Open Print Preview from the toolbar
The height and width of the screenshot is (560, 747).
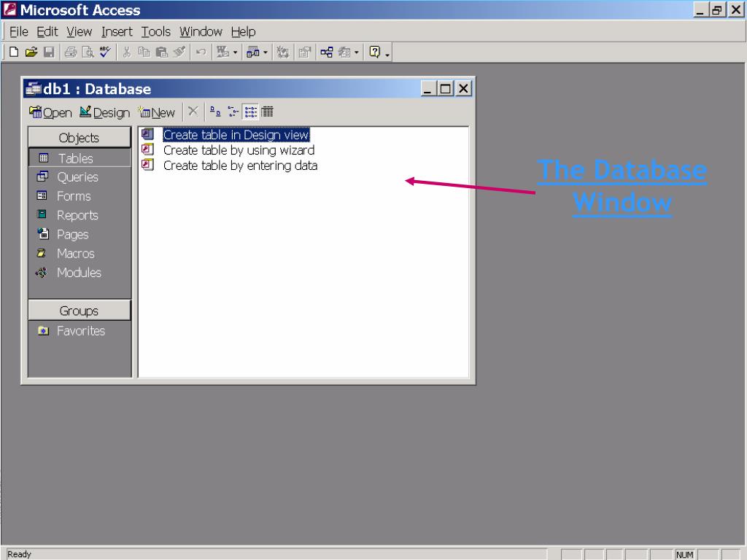88,52
